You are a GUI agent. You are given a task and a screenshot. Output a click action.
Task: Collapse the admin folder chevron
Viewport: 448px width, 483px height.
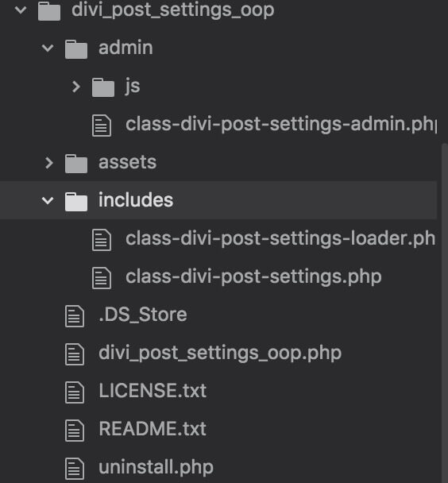coord(48,48)
